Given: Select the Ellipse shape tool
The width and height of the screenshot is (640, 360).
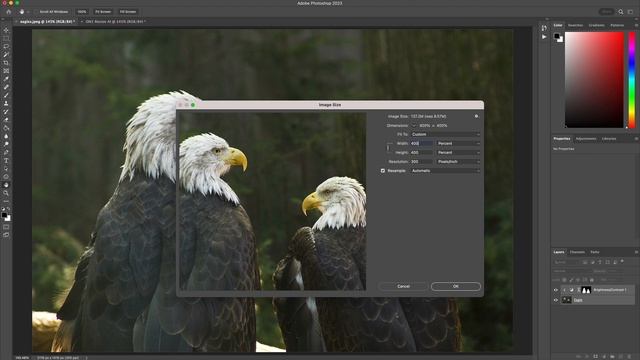Looking at the screenshot, I should tap(6, 177).
